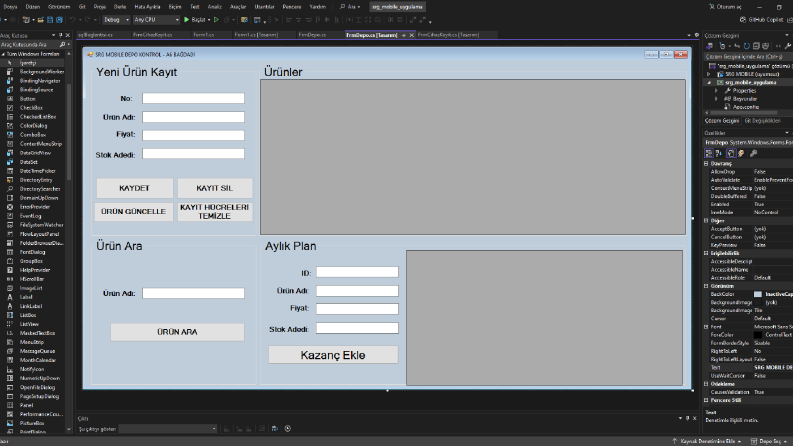
Task: Click the Ürünler data grid area
Action: [473, 157]
